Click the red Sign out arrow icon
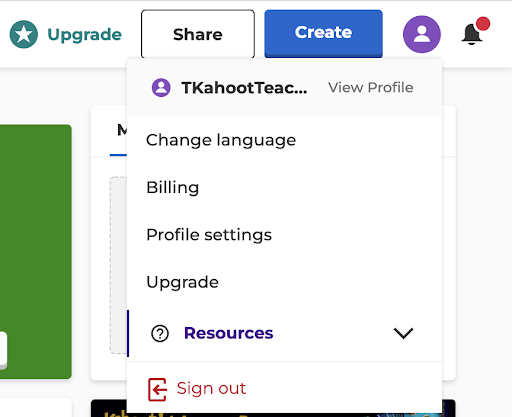The image size is (512, 417). 157,389
